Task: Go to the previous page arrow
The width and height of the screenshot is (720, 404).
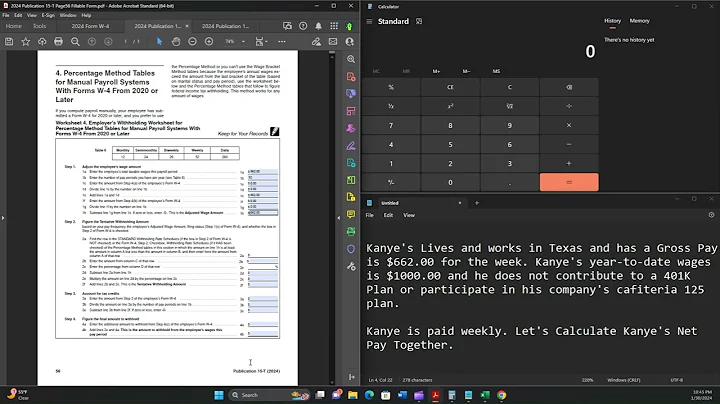Action: click(x=92, y=42)
